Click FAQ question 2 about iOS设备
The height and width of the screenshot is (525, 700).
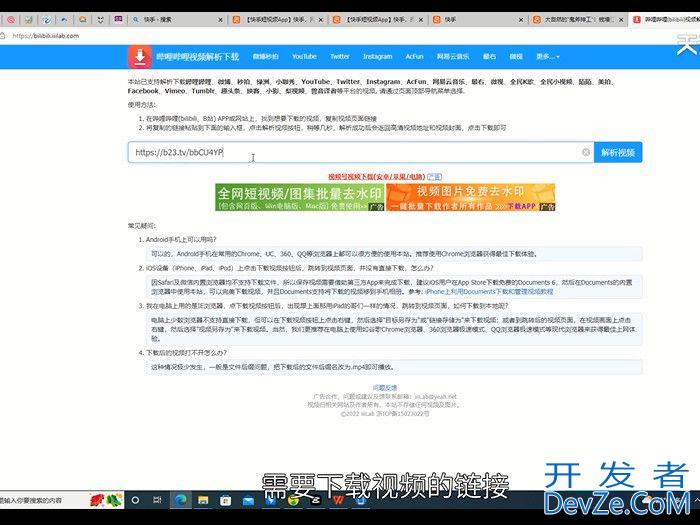[x=289, y=268]
